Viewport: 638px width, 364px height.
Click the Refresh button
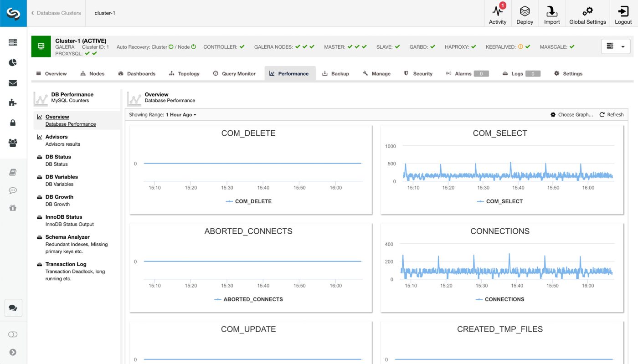[x=611, y=115]
